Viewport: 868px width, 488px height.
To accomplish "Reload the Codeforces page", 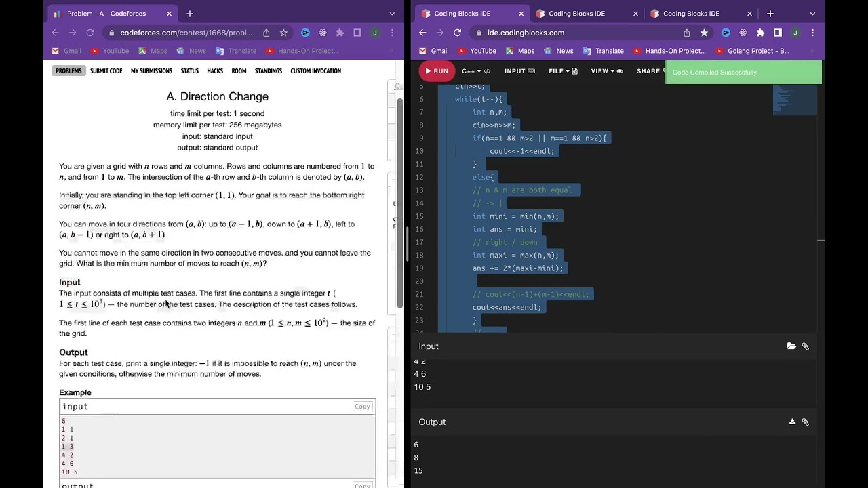I will point(90,33).
